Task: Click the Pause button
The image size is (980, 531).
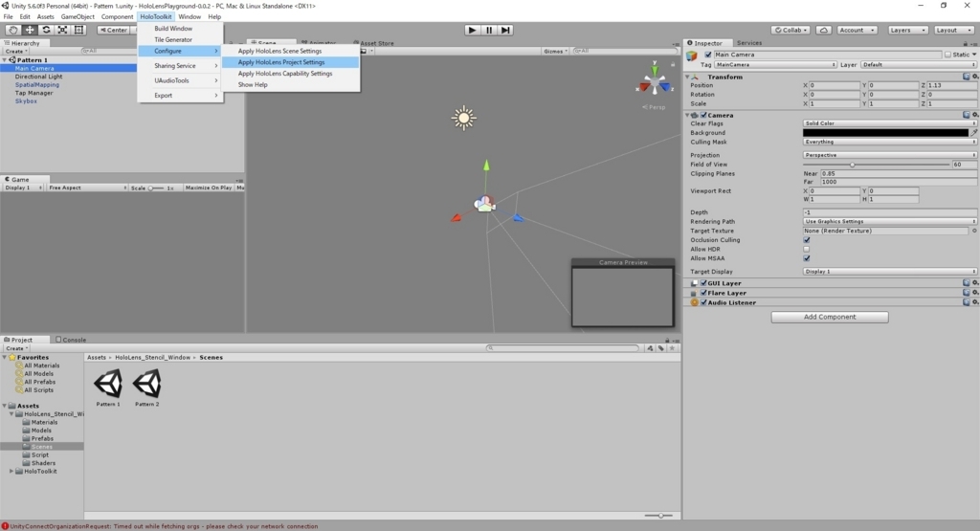Action: coord(489,30)
